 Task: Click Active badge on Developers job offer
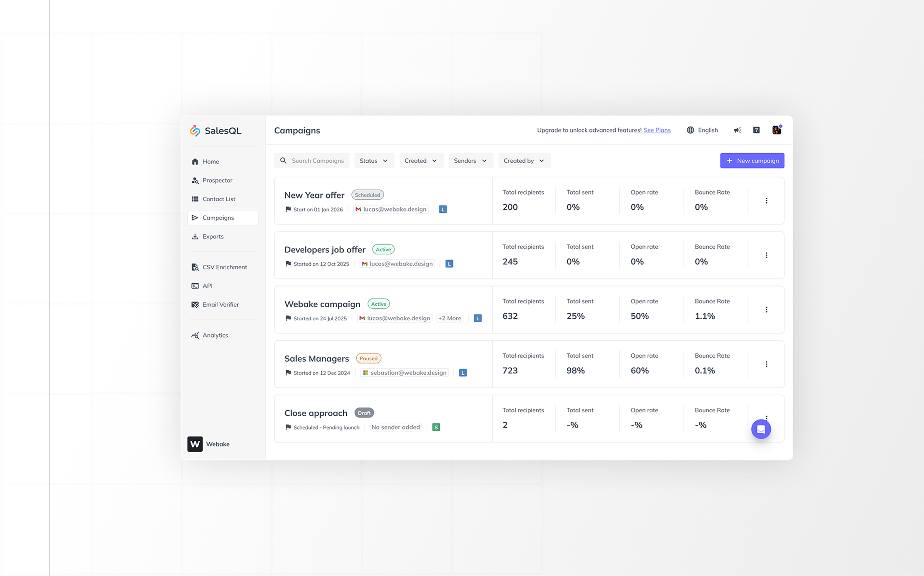(383, 250)
